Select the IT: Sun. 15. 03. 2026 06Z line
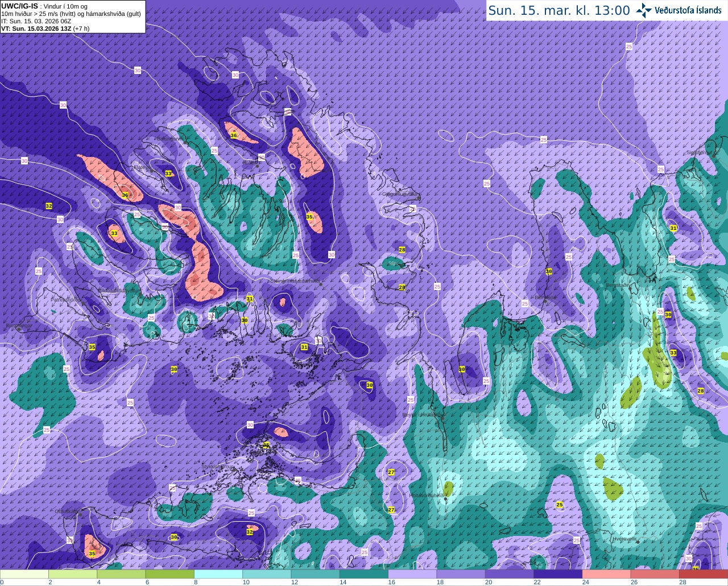The height and width of the screenshot is (586, 728). click(x=38, y=21)
